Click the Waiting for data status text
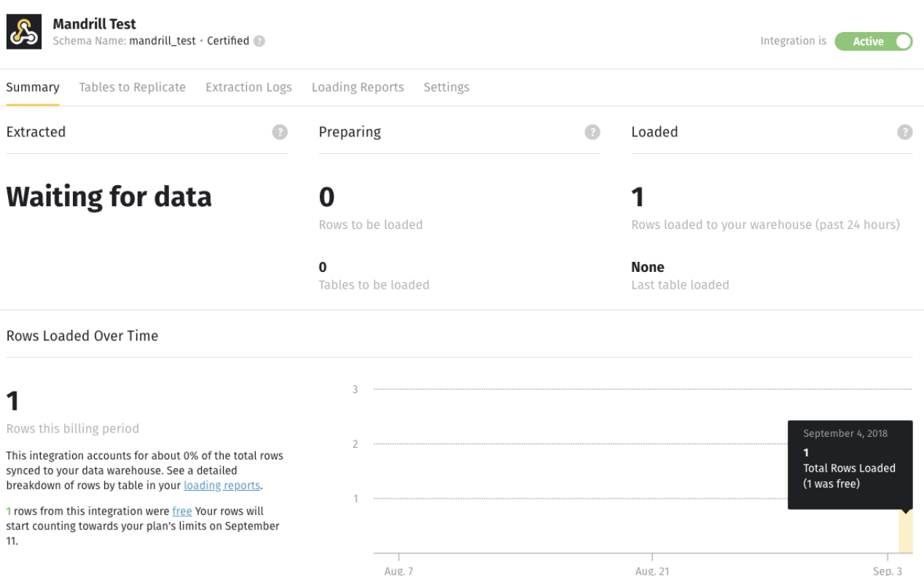The height and width of the screenshot is (576, 924). click(x=109, y=197)
